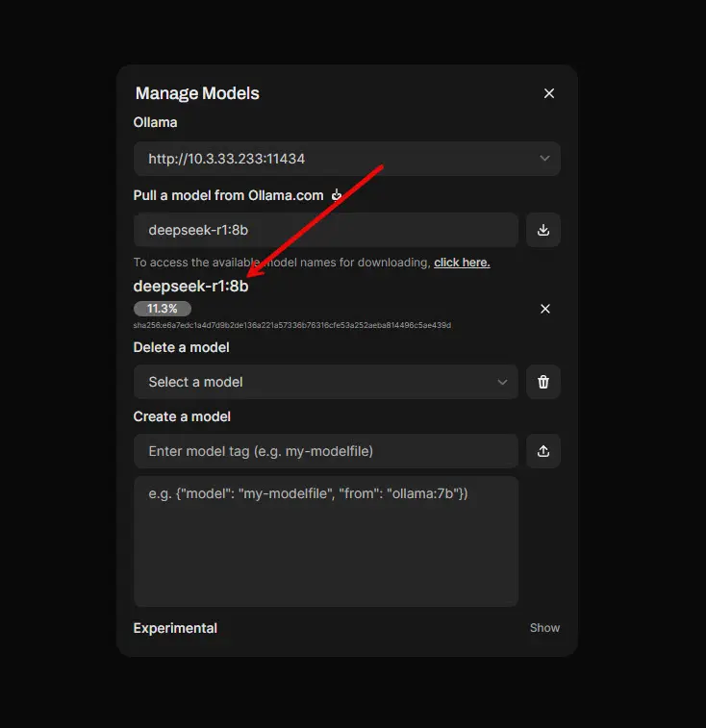The height and width of the screenshot is (728, 706).
Task: Show the Experimental section
Action: (x=544, y=628)
